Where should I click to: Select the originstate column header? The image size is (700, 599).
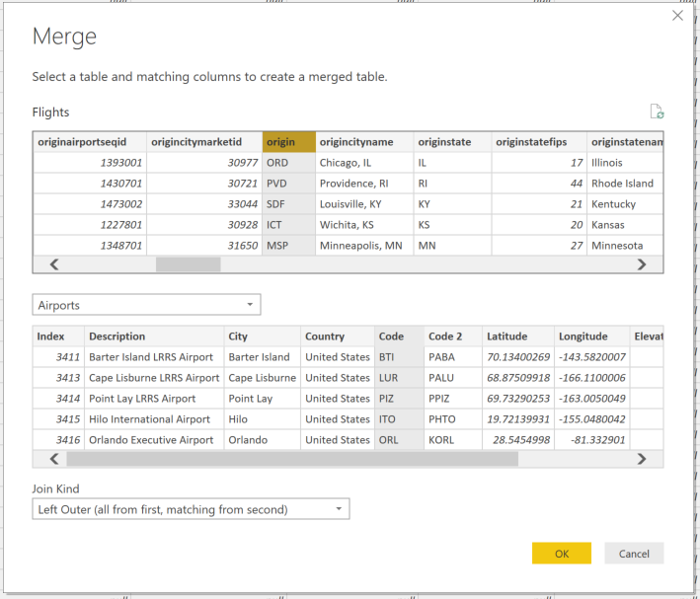[449, 142]
